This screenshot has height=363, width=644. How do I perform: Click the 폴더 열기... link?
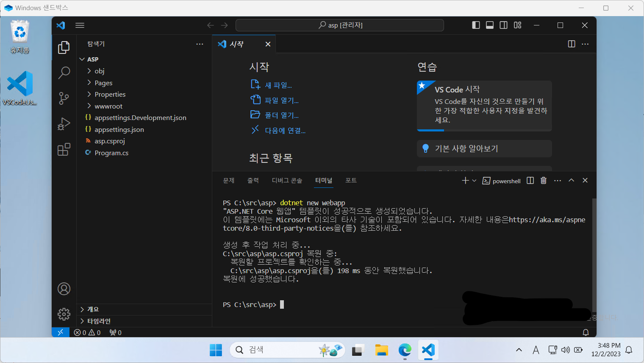pyautogui.click(x=282, y=115)
